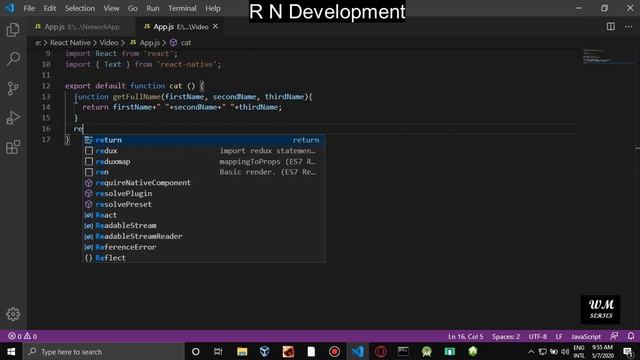The width and height of the screenshot is (640, 360).
Task: Open Windows Start menu
Action: click(x=11, y=351)
